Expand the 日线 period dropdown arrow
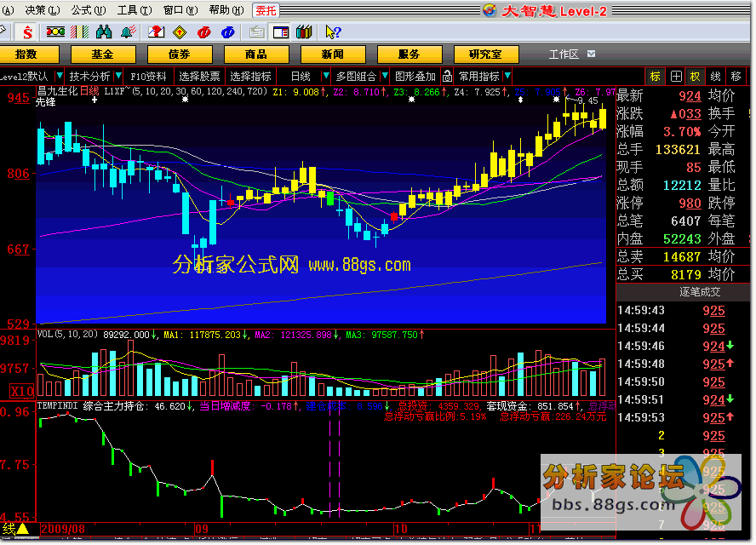 (326, 76)
